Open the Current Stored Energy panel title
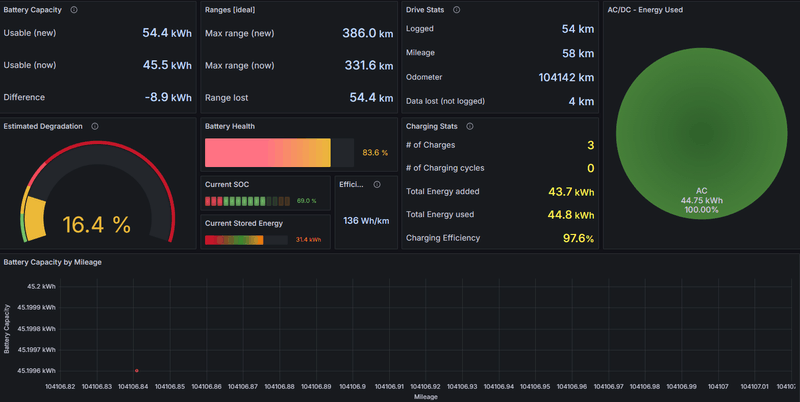 [x=244, y=223]
